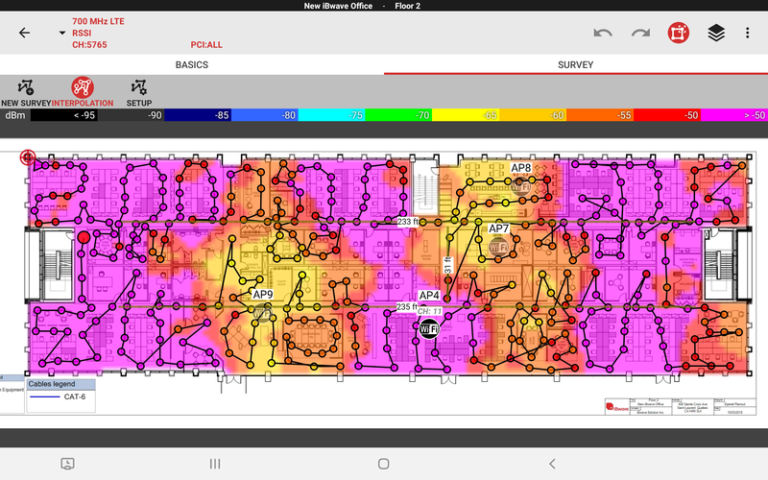The width and height of the screenshot is (768, 480).
Task: Start a New Survey
Action: click(26, 91)
